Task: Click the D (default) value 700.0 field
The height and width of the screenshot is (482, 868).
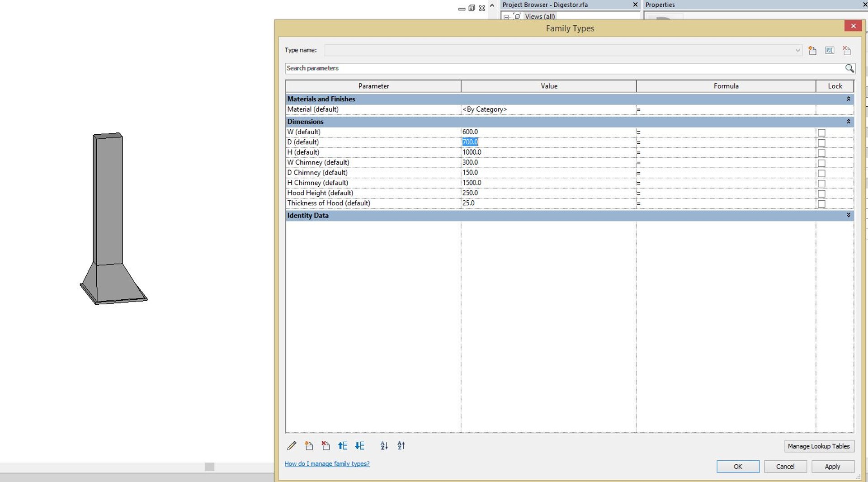Action: click(548, 142)
